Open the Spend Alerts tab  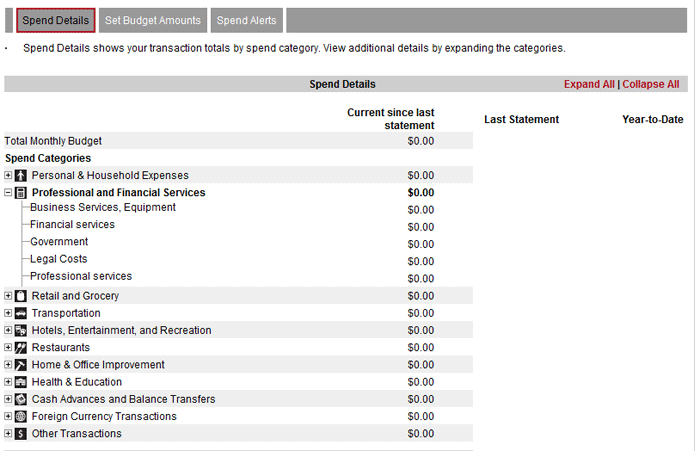(246, 20)
